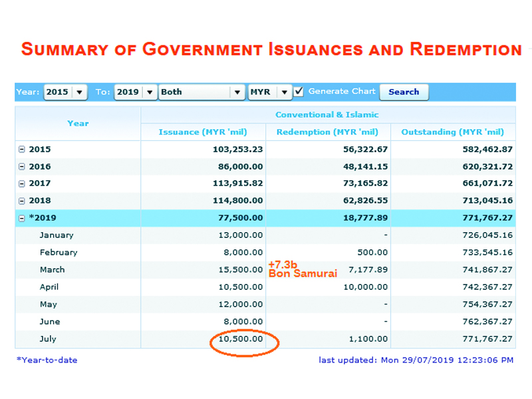The height and width of the screenshot is (399, 532).
Task: Click the Issuance (MYR 'mil) column header
Action: (203, 132)
